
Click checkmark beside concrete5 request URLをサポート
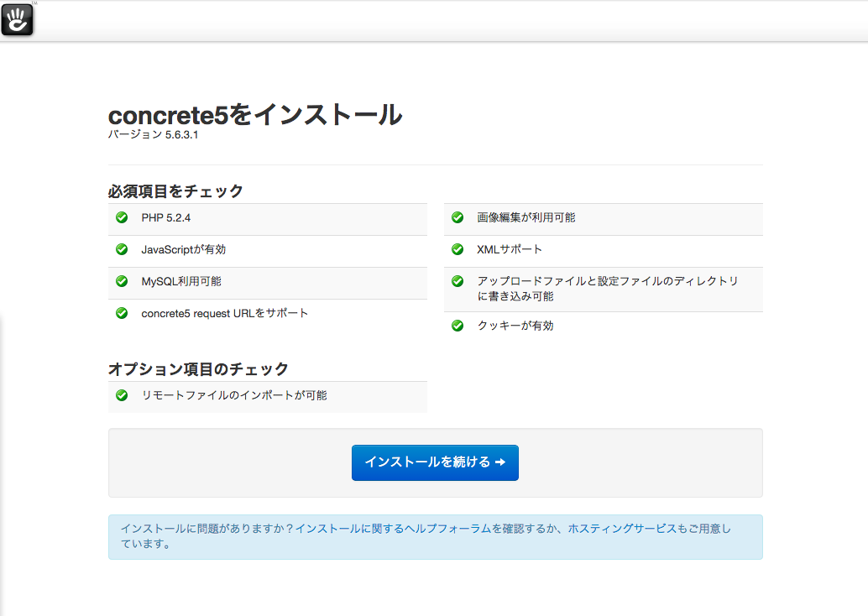coord(122,313)
